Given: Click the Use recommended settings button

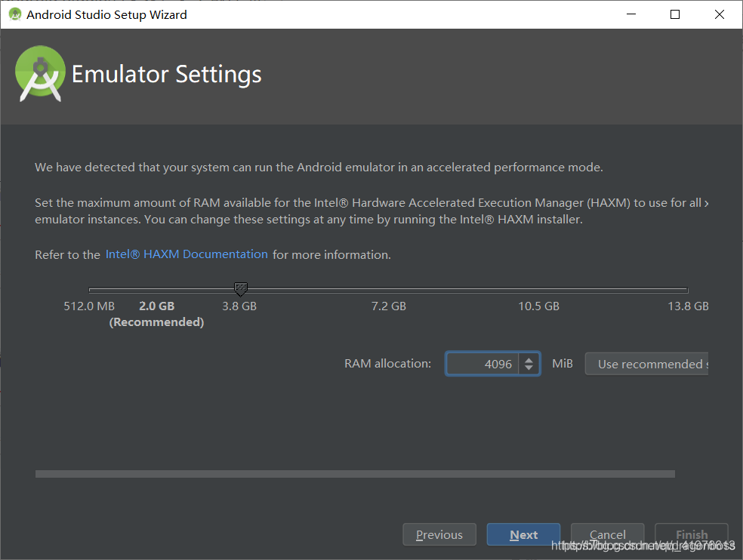Looking at the screenshot, I should click(647, 364).
